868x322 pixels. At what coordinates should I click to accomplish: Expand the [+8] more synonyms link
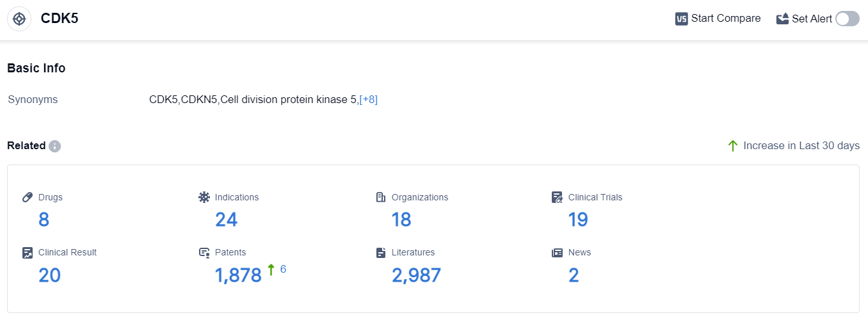point(369,99)
